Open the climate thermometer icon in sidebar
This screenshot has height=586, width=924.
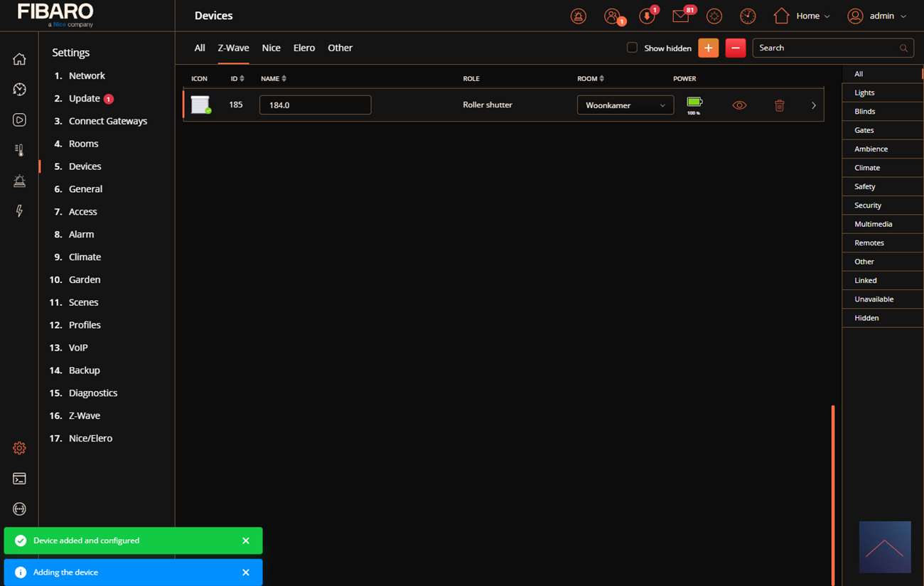coord(19,150)
